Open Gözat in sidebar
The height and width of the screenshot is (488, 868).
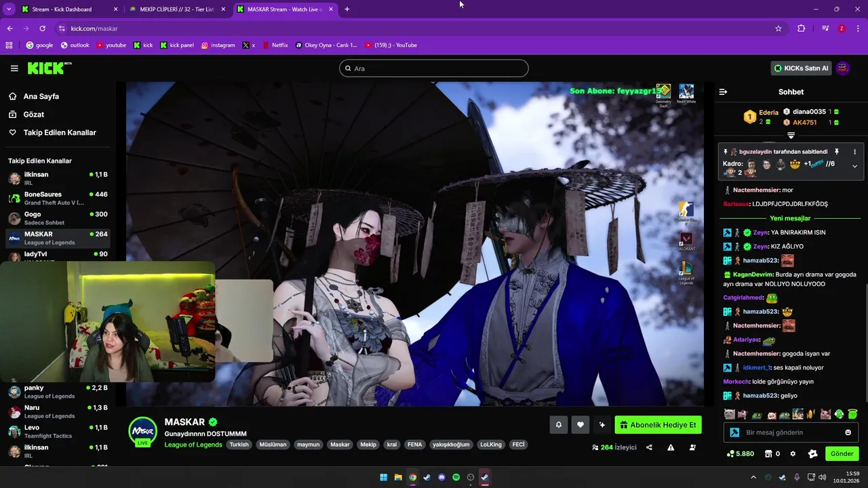pyautogui.click(x=34, y=115)
